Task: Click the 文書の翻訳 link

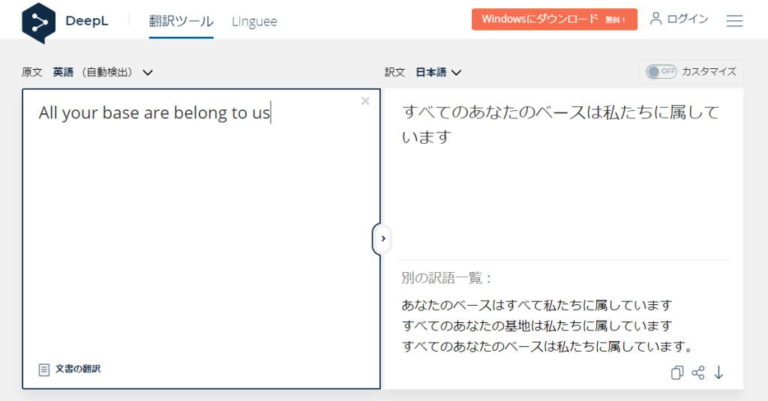Action: 77,369
